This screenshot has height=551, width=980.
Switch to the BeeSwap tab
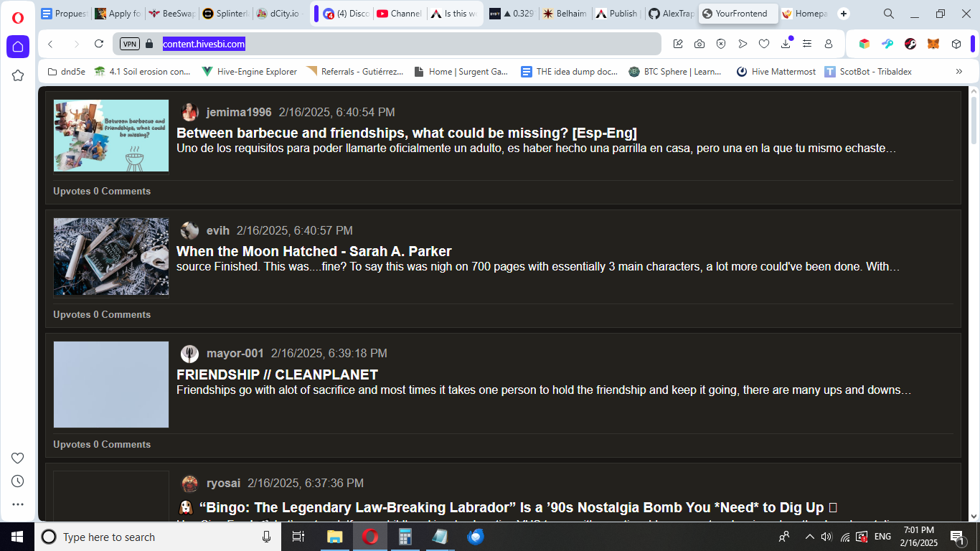coord(171,14)
